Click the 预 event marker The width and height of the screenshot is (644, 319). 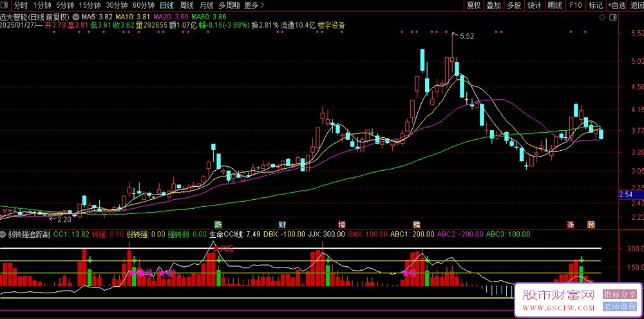click(x=591, y=224)
